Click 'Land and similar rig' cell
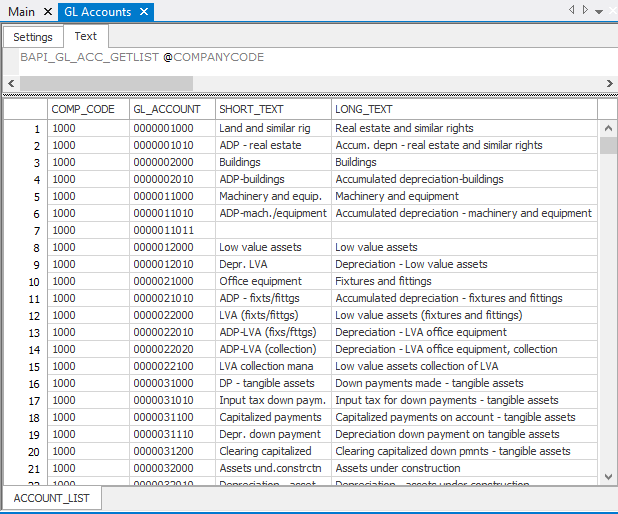618x514 pixels. 273,128
